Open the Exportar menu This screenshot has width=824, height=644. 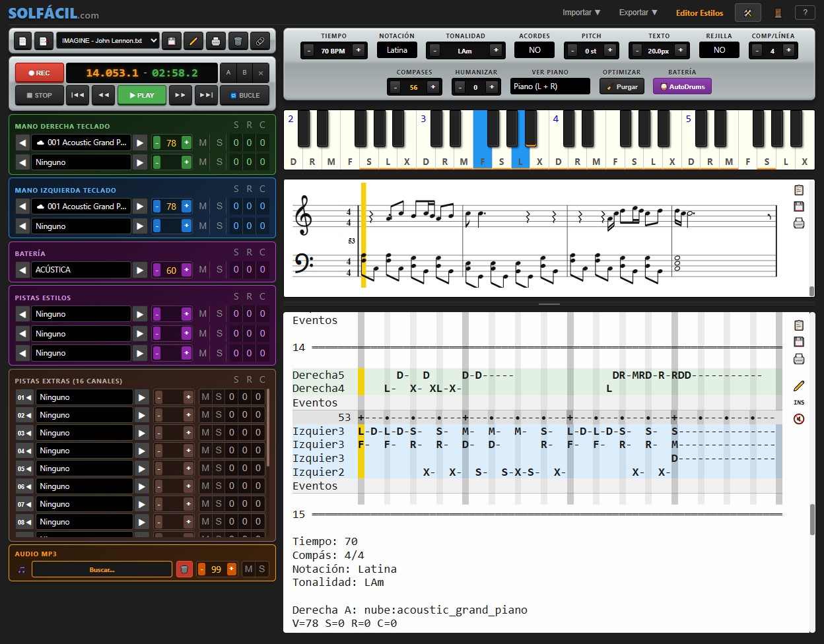[638, 13]
